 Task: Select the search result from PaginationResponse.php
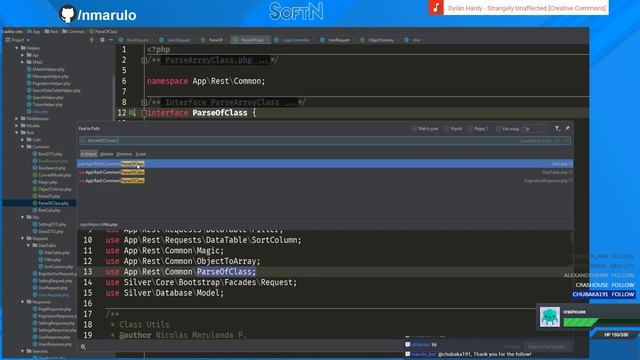pos(325,180)
